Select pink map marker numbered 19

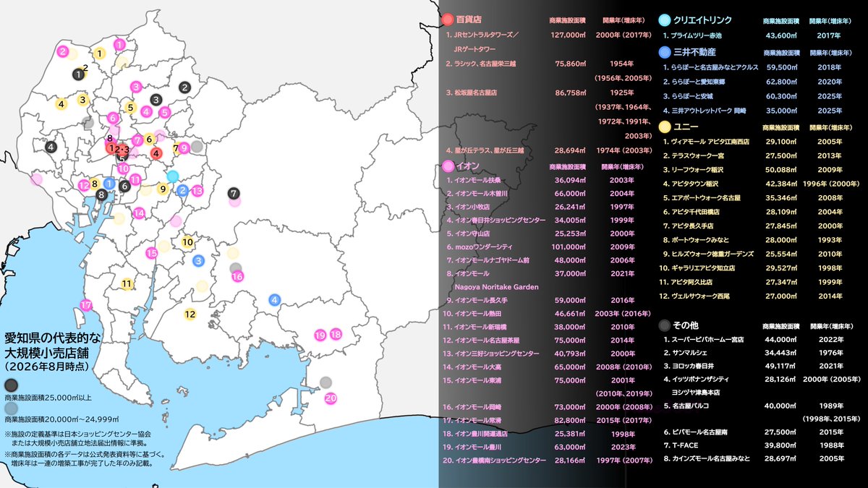[320, 335]
